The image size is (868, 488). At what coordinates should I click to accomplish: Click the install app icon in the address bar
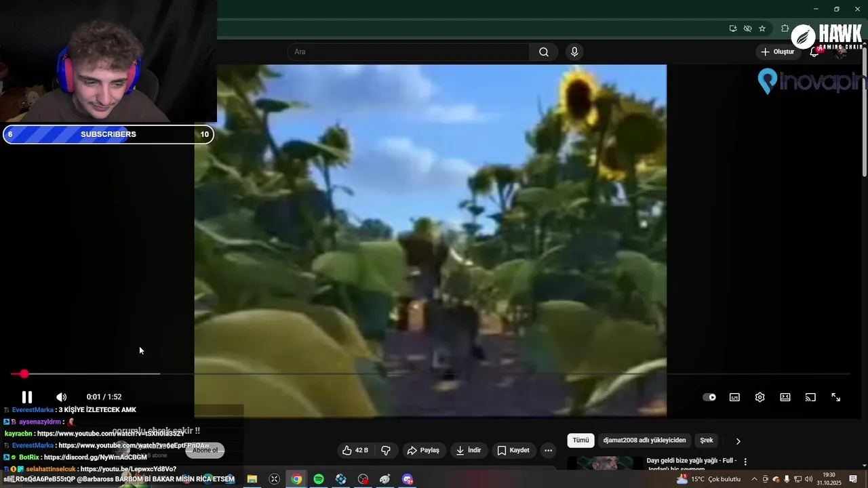pyautogui.click(x=733, y=28)
